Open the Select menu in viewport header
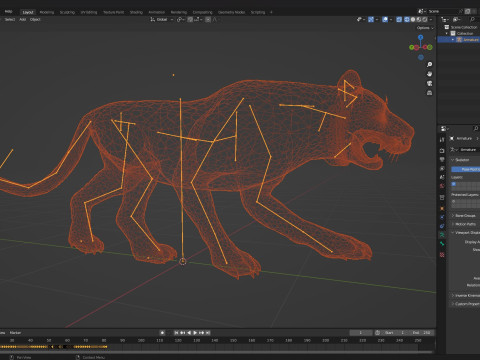This screenshot has height=360, width=480. tap(10, 20)
